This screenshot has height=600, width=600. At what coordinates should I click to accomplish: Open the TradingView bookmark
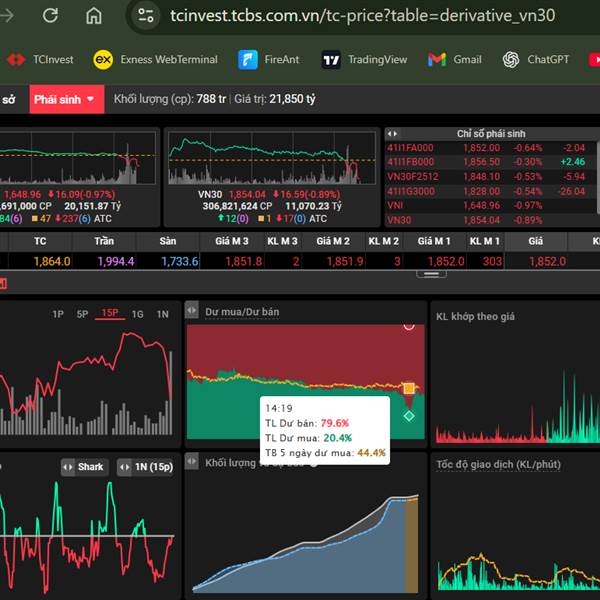(364, 60)
